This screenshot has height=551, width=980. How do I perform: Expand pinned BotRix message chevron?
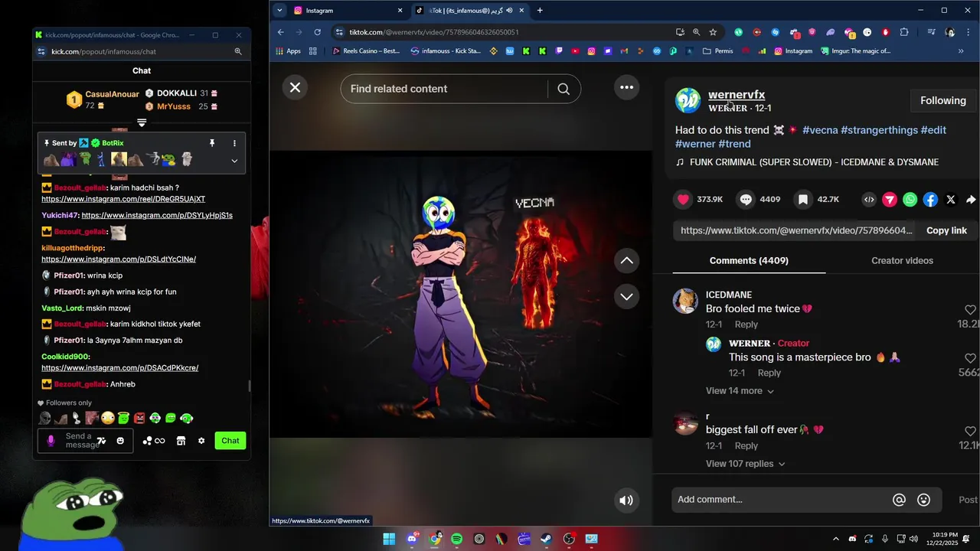[234, 161]
